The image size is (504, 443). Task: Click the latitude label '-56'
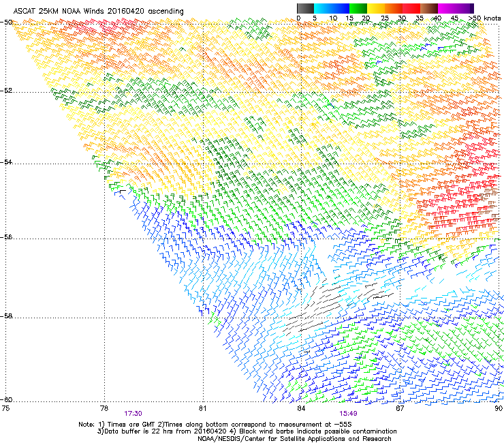(6, 236)
